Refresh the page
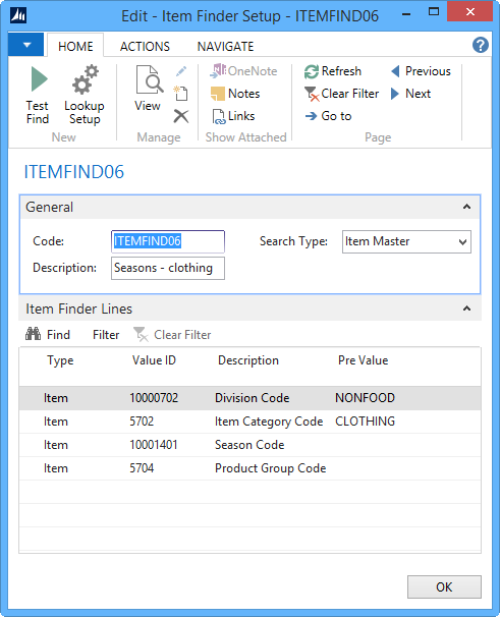The width and height of the screenshot is (500, 617). coord(333,71)
